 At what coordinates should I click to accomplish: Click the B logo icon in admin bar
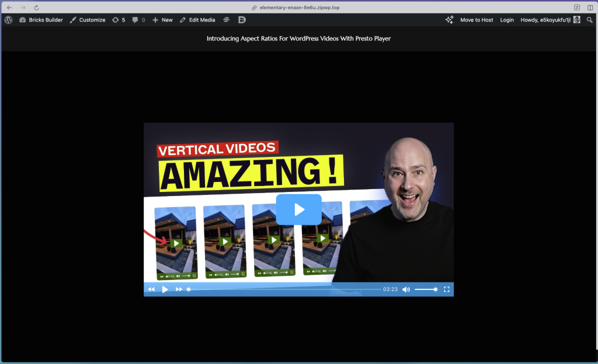click(242, 20)
